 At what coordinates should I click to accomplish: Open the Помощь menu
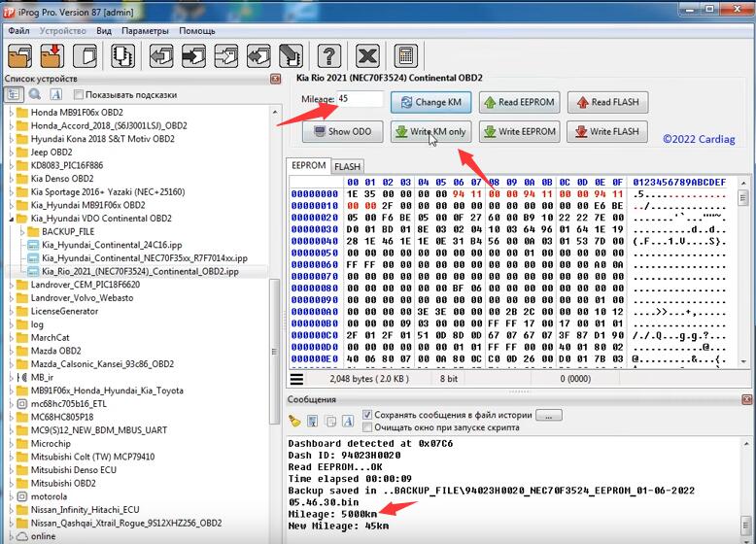[197, 31]
